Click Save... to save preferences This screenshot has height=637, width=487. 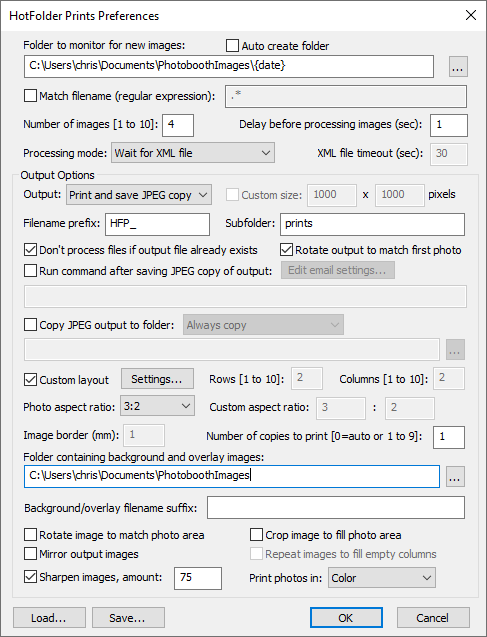pyautogui.click(x=128, y=618)
